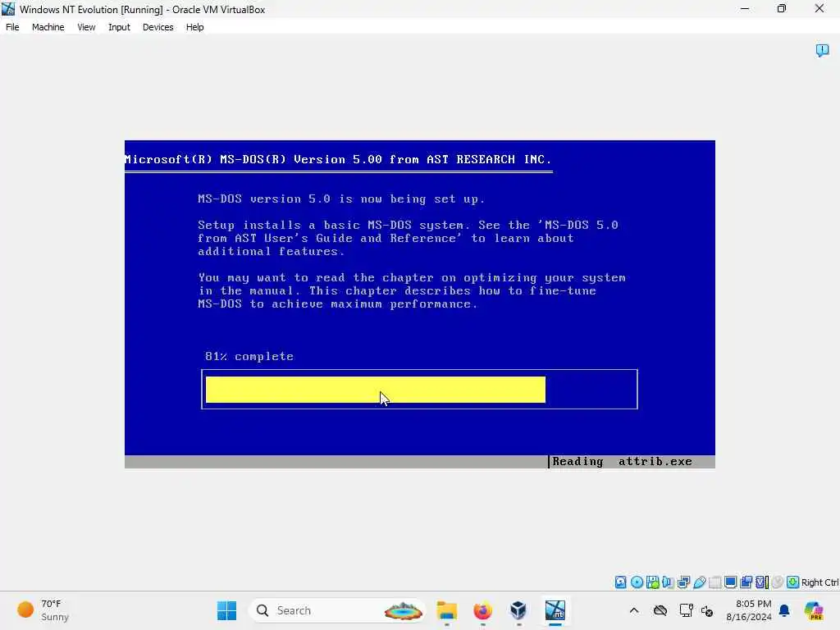Click the keyboard capture green arrow icon
840x630 pixels.
tap(793, 582)
